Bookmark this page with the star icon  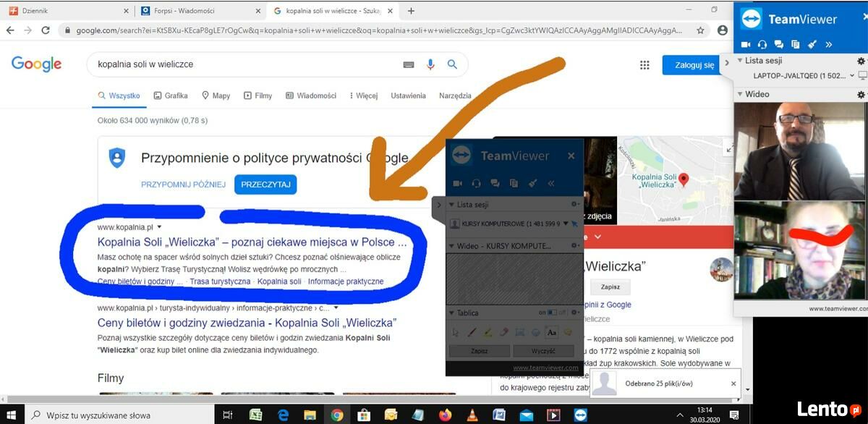[x=700, y=30]
